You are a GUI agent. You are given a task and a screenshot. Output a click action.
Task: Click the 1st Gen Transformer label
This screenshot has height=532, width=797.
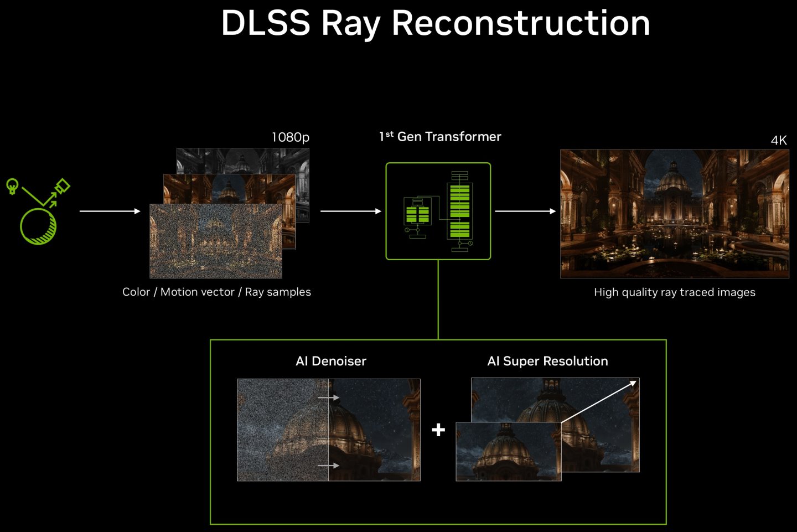click(440, 137)
